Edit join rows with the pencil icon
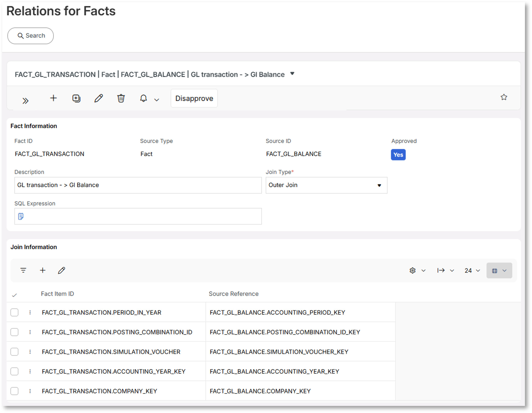532x413 pixels. 61,270
